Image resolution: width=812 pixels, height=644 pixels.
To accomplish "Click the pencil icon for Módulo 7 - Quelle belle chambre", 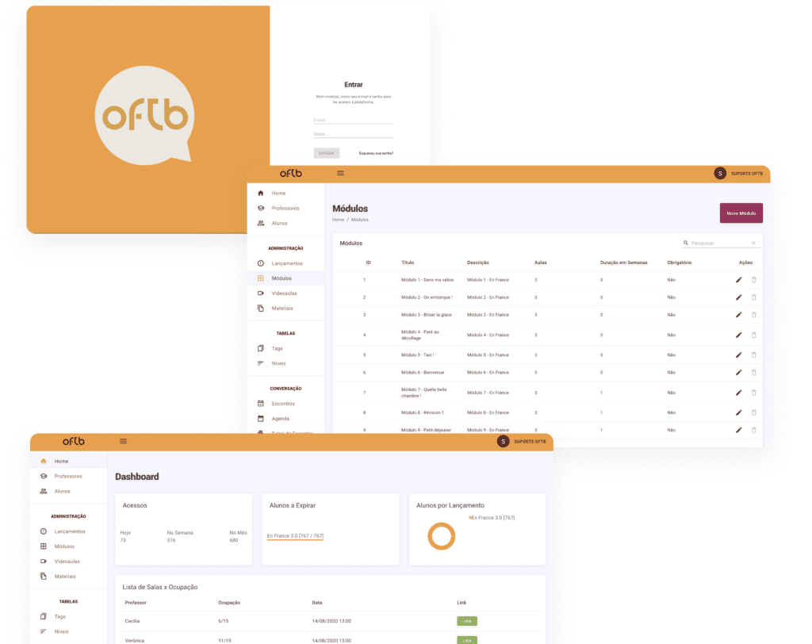I will tap(738, 393).
